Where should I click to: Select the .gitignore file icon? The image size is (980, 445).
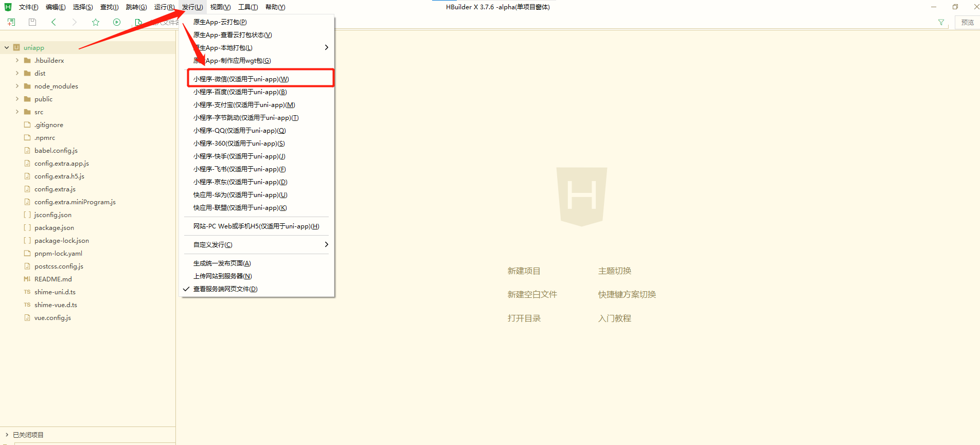tap(27, 124)
